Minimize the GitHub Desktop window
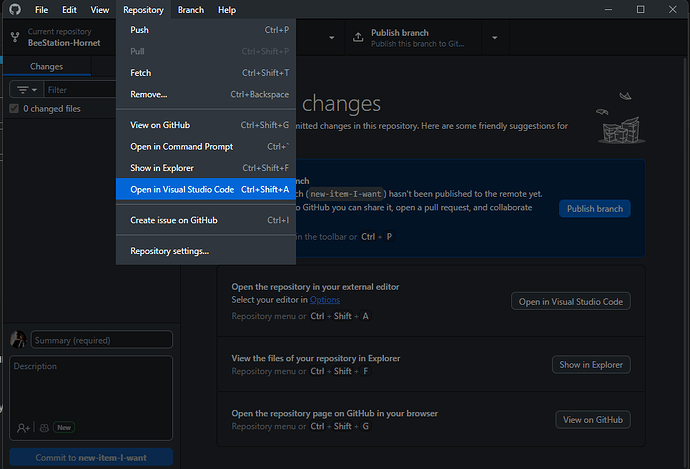Screen dimensions: 690x469 pyautogui.click(x=608, y=9)
